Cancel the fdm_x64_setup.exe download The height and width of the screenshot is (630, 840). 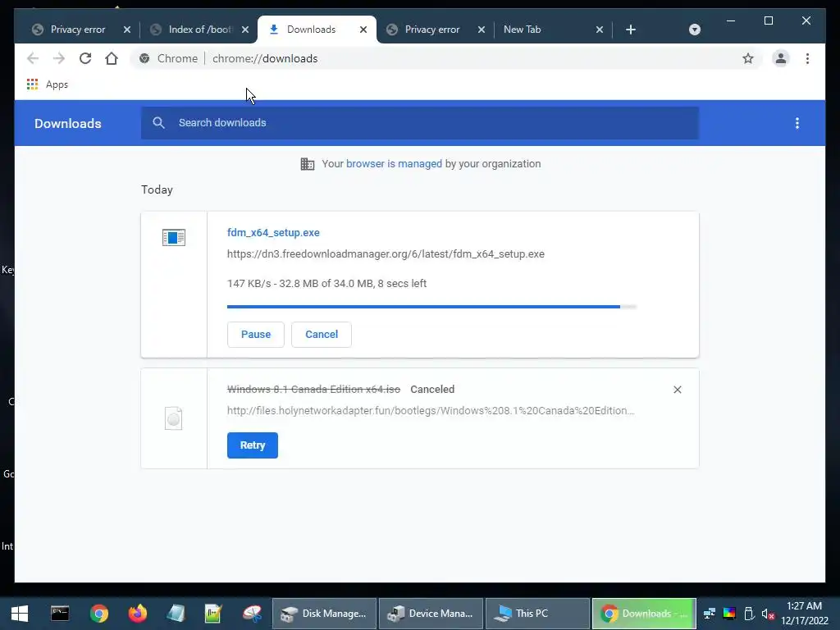click(322, 335)
